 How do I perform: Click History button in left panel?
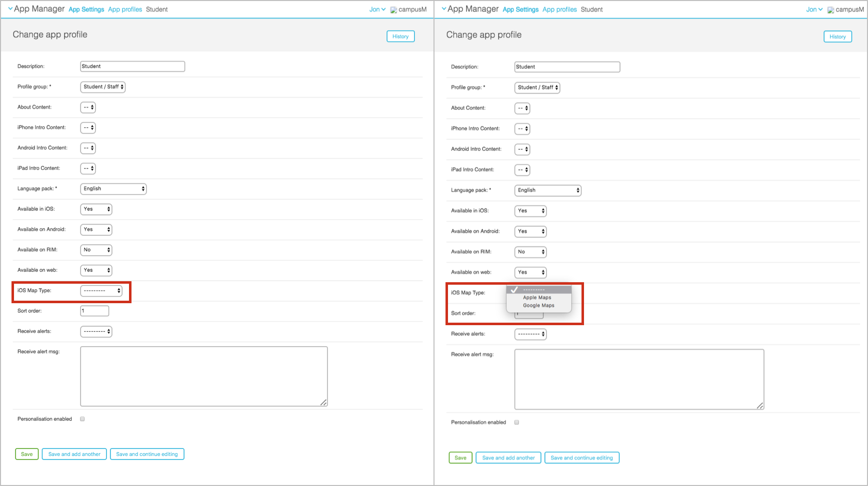coord(400,36)
